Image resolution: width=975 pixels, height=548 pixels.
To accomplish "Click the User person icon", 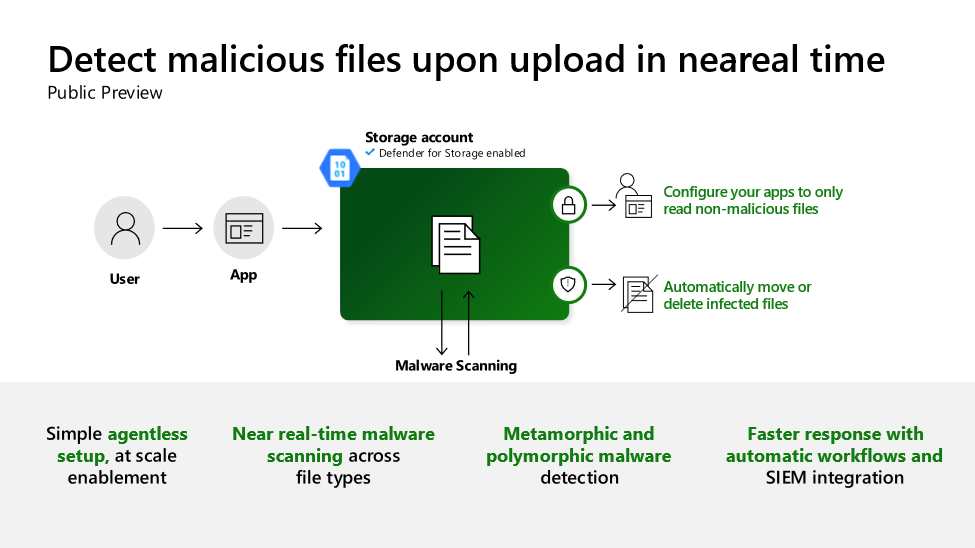I will [x=124, y=228].
